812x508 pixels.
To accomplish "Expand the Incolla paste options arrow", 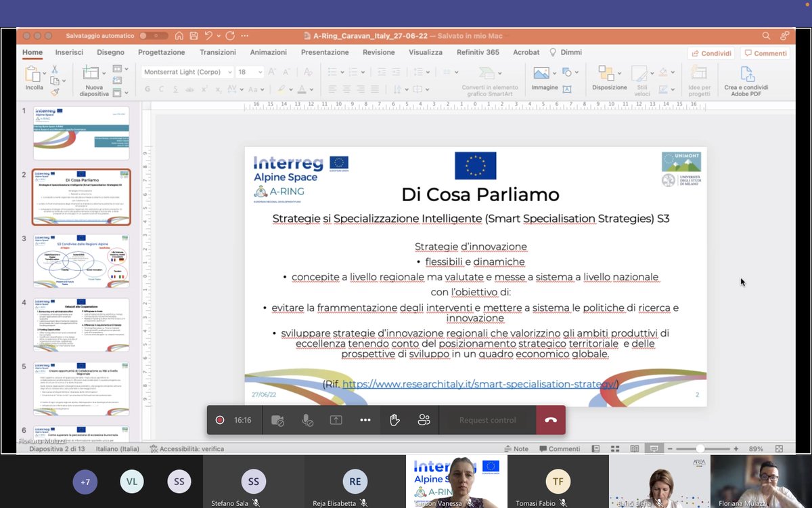I will pos(45,72).
